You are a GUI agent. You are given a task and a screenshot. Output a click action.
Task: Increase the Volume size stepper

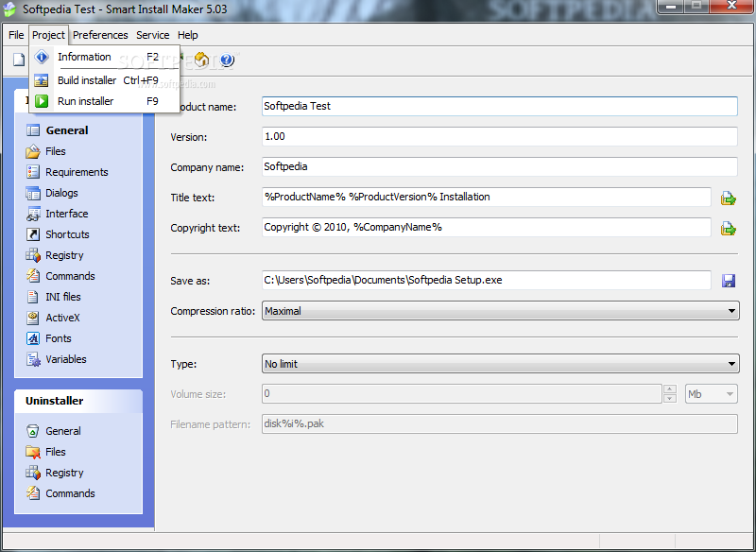click(670, 389)
